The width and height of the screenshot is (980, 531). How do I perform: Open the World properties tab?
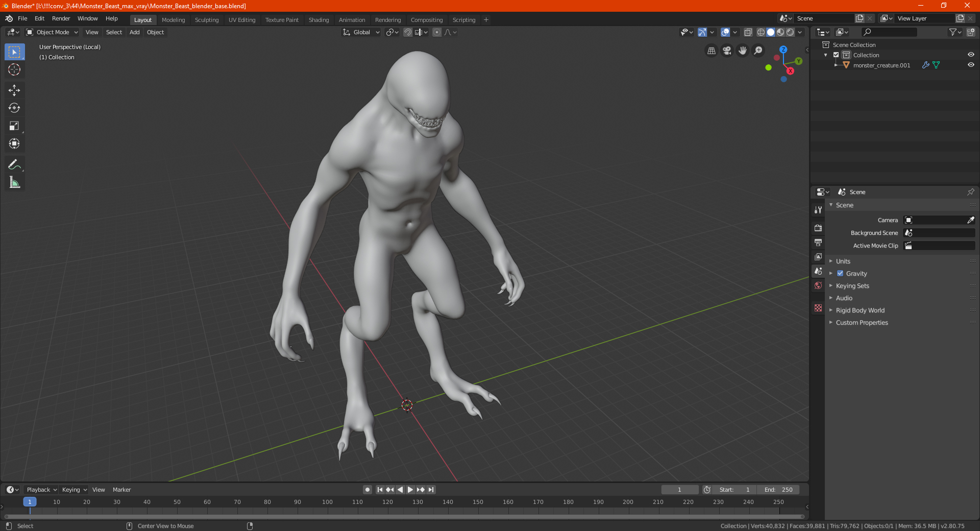[x=818, y=285]
